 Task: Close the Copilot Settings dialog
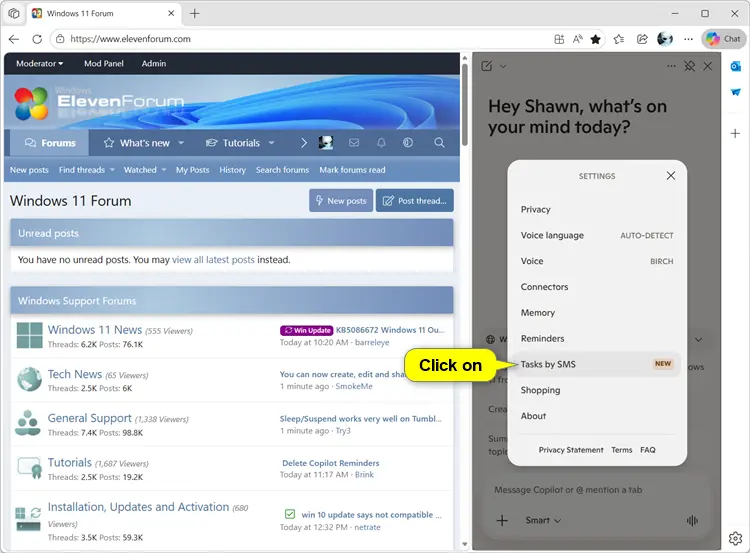point(671,176)
